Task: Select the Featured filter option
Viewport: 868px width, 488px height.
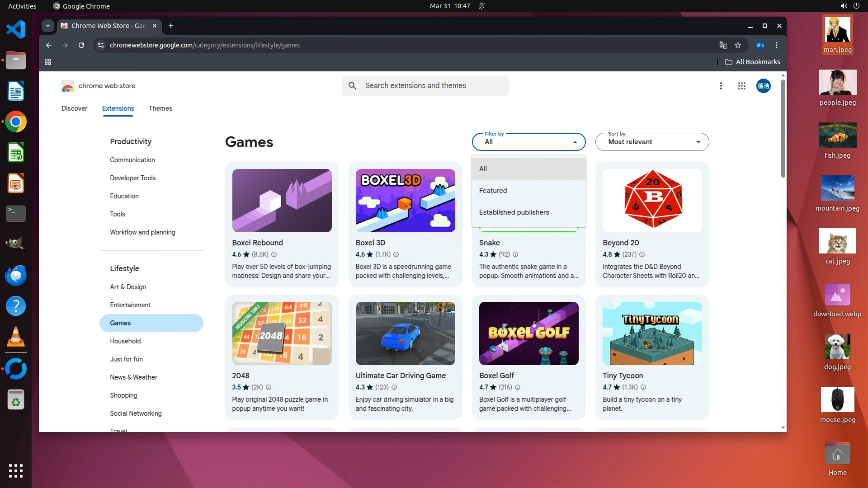Action: click(493, 191)
